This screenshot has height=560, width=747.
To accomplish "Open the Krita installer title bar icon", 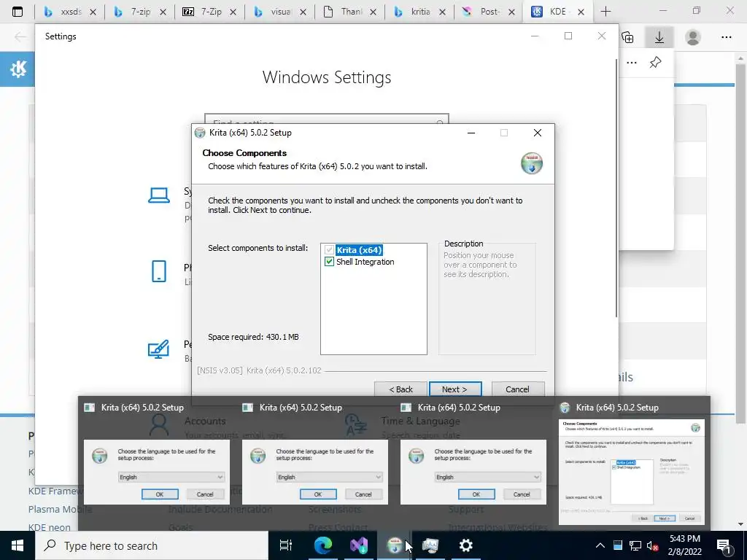I will pyautogui.click(x=200, y=133).
